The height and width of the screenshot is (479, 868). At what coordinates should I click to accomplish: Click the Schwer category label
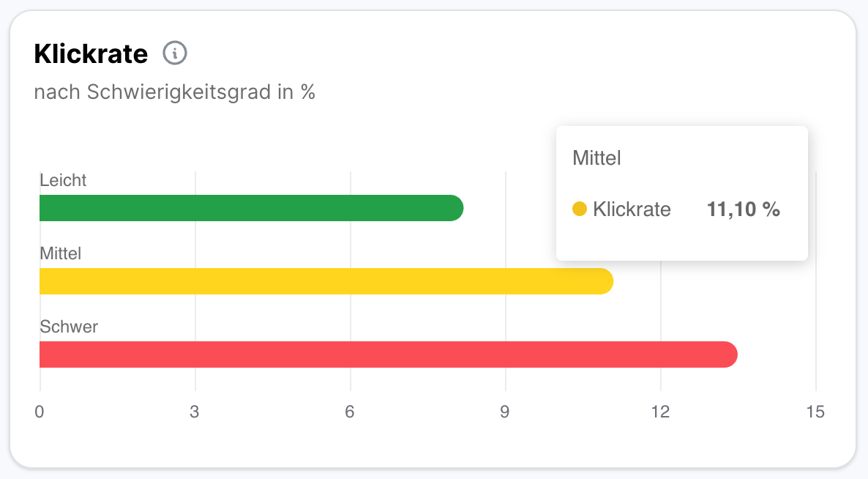coord(69,327)
